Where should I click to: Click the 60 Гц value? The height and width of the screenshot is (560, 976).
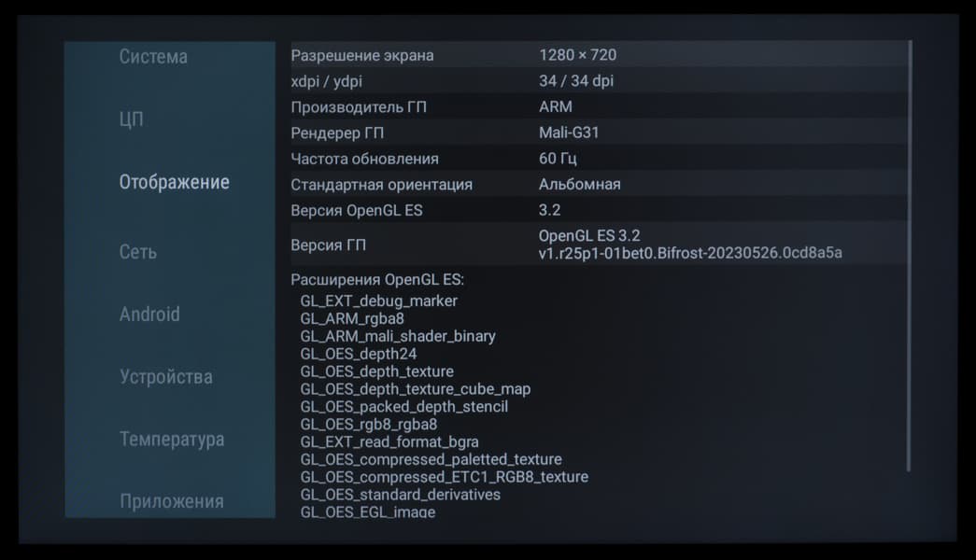pos(558,159)
